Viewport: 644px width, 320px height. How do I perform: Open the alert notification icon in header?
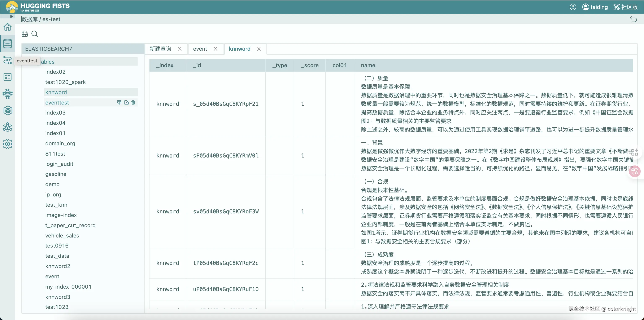tap(573, 7)
